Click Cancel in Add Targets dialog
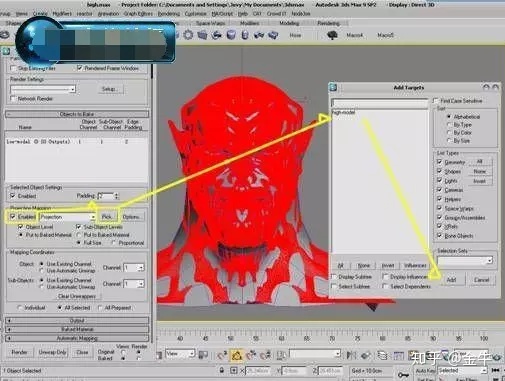505x381 pixels. click(x=482, y=280)
